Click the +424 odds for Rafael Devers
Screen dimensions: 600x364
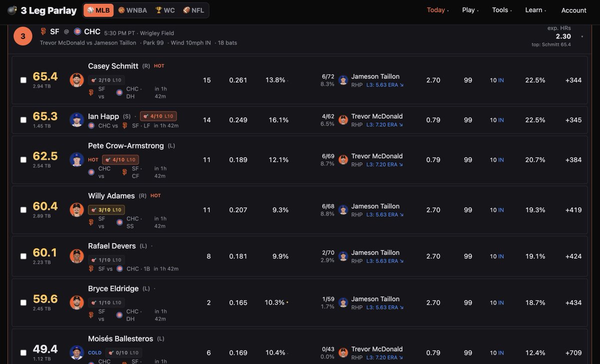click(x=573, y=256)
